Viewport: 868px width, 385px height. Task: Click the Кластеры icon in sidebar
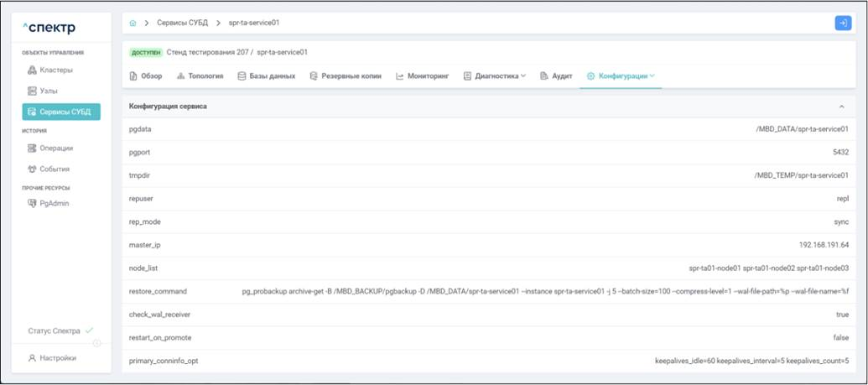(33, 70)
